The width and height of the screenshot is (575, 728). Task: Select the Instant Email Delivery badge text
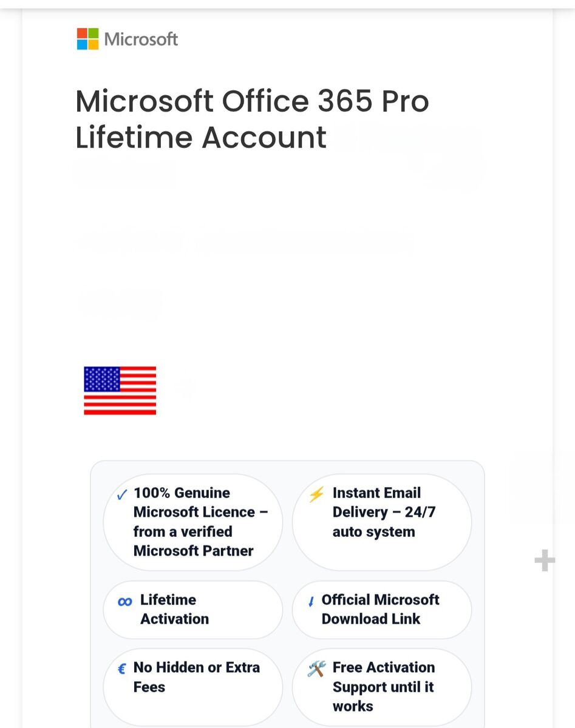384,512
